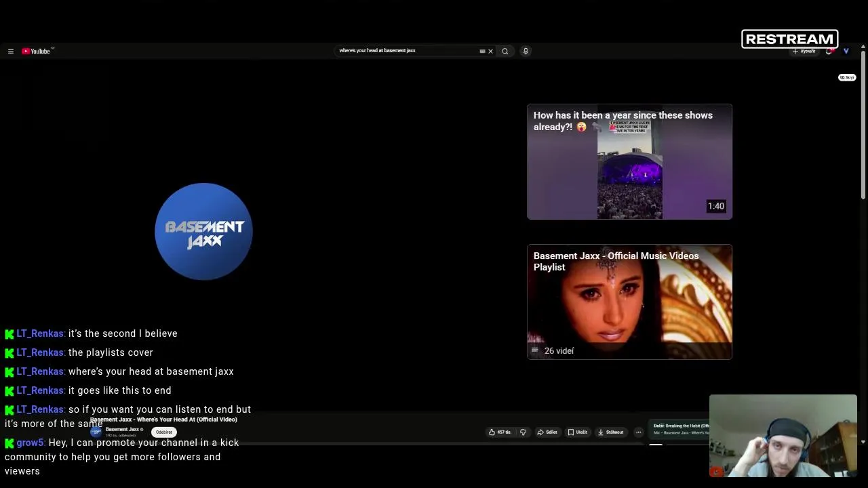Save the video with the Uložit button
This screenshot has height=488, width=868.
[x=578, y=432]
